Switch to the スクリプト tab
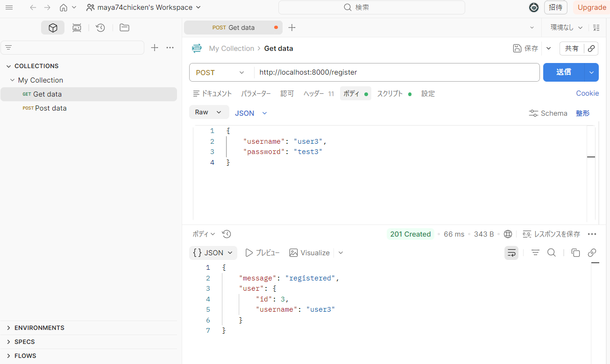Screen dimensions: 610x364 [x=390, y=94]
